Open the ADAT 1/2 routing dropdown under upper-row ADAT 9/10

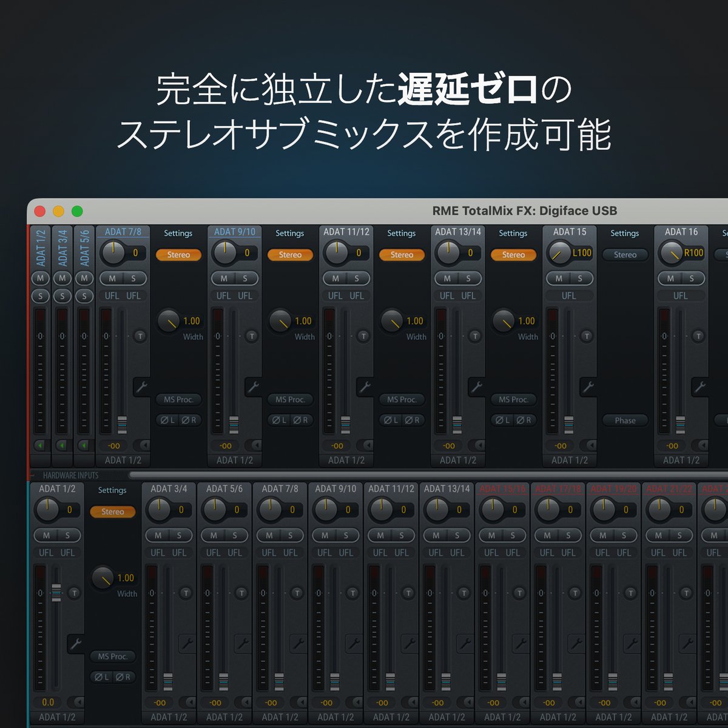[235, 460]
